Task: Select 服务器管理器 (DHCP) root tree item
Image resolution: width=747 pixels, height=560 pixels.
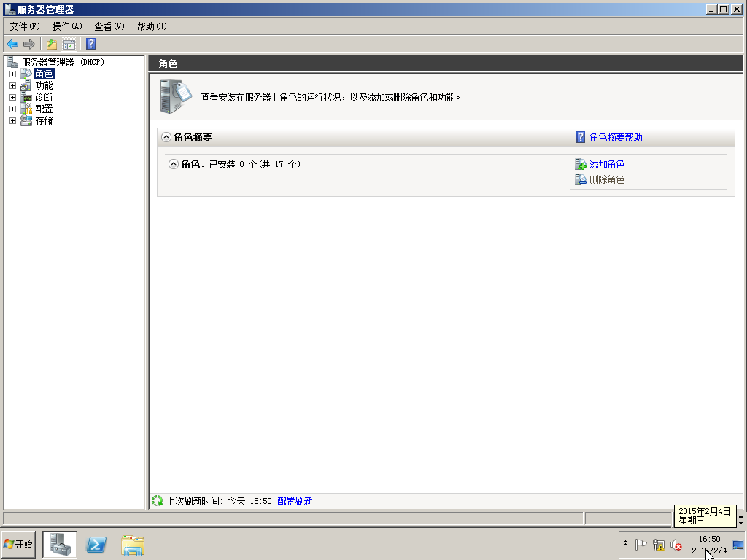Action: 63,62
